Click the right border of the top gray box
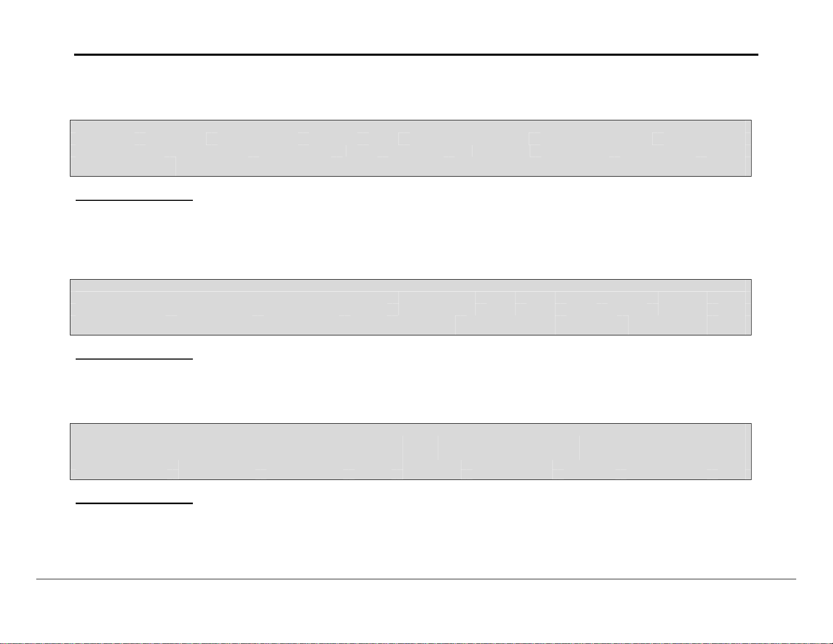The width and height of the screenshot is (833, 644). pos(751,148)
